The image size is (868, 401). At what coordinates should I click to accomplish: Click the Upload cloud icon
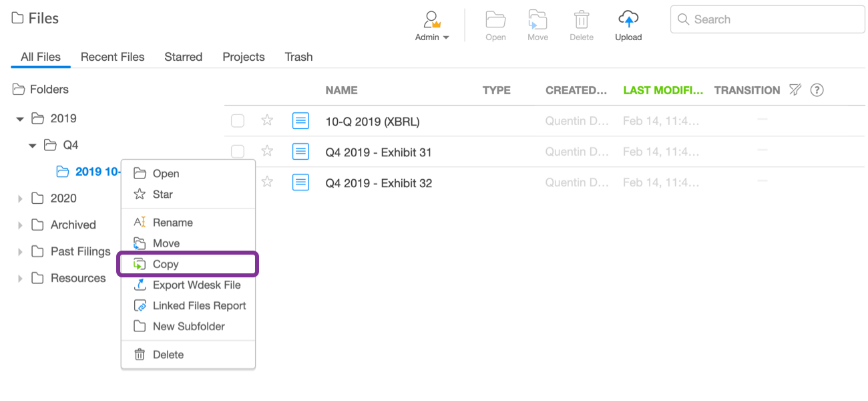(x=628, y=19)
